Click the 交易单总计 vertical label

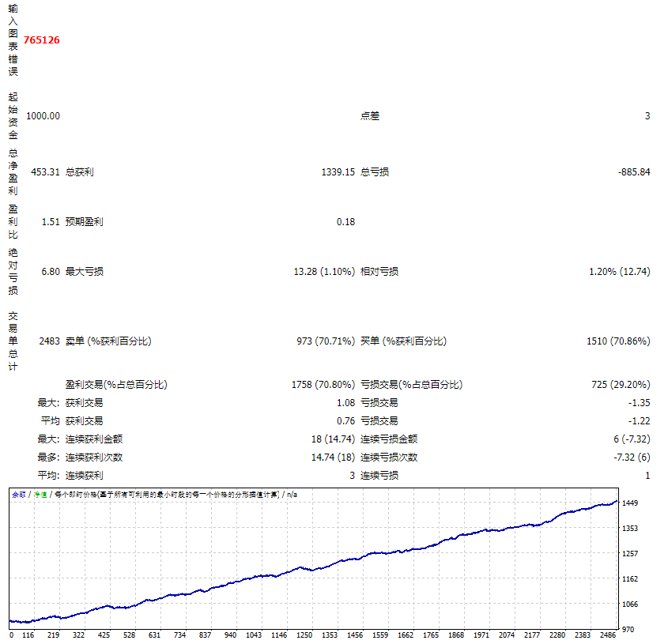[x=13, y=341]
